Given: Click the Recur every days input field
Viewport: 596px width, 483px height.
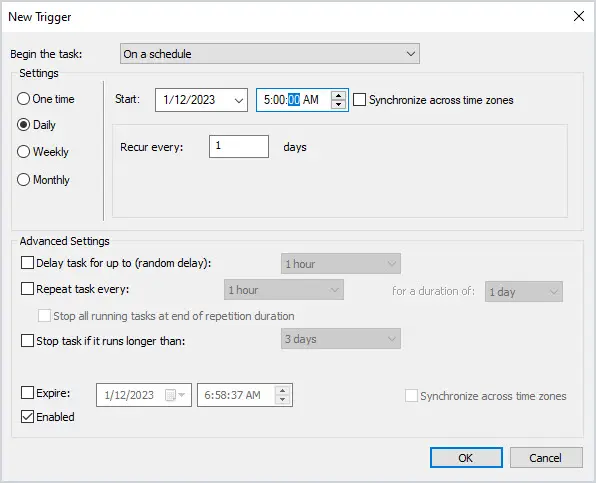Looking at the screenshot, I should [239, 146].
